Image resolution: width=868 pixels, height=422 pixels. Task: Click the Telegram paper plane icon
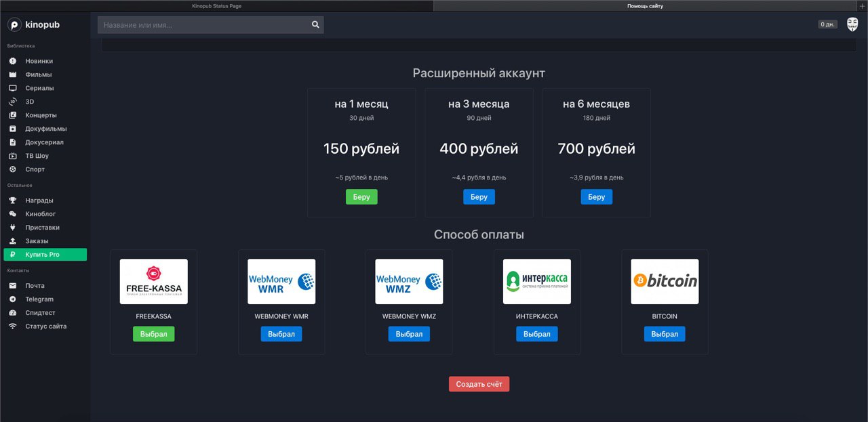12,299
